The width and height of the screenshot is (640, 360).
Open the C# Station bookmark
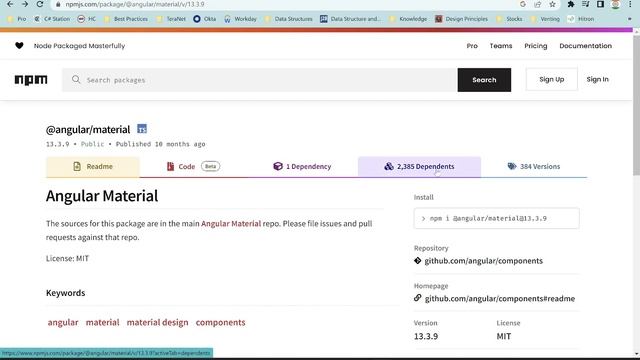click(52, 19)
